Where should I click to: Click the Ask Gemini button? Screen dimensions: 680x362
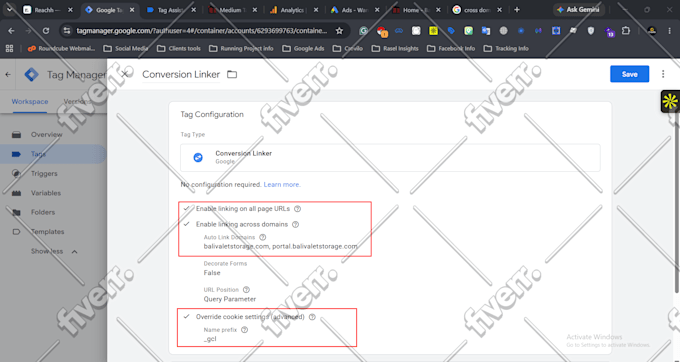tap(578, 10)
